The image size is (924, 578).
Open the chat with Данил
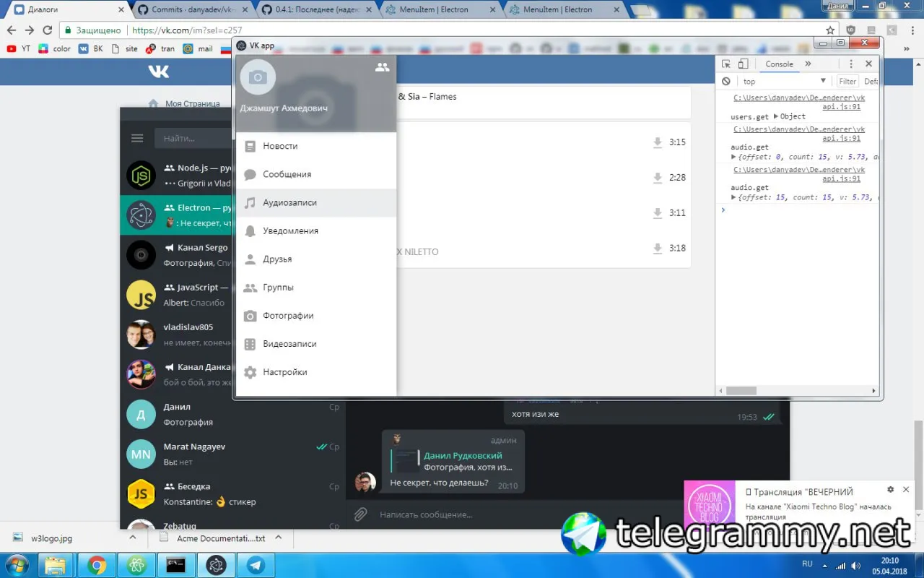(x=233, y=414)
